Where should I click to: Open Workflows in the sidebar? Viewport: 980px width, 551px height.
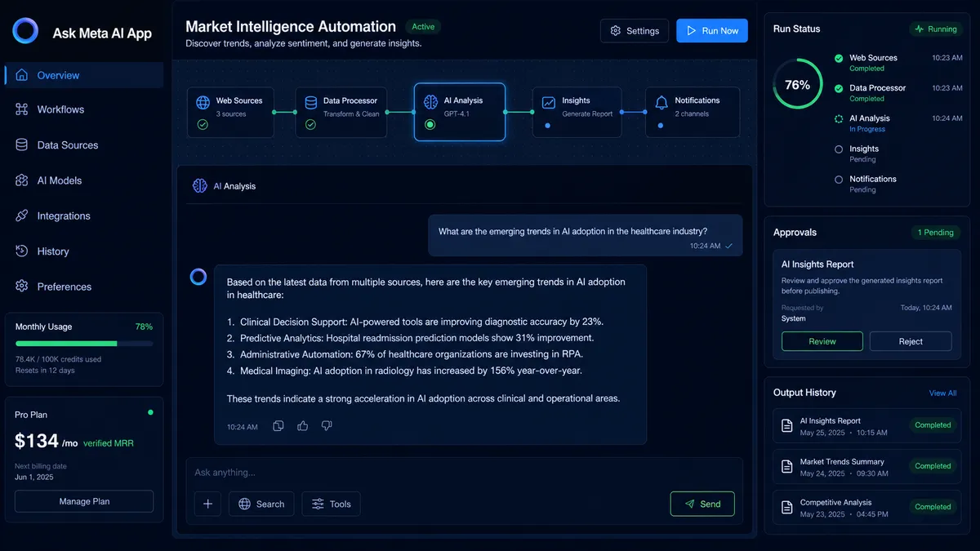[x=84, y=109]
